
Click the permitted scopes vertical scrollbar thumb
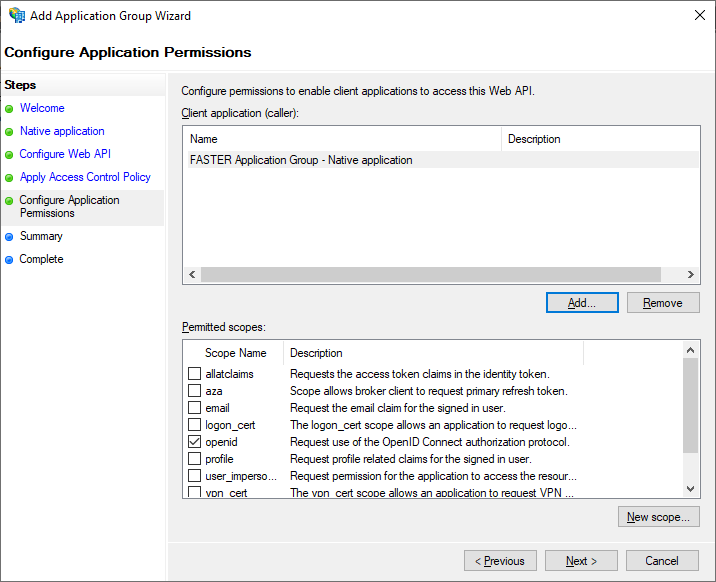(690, 405)
